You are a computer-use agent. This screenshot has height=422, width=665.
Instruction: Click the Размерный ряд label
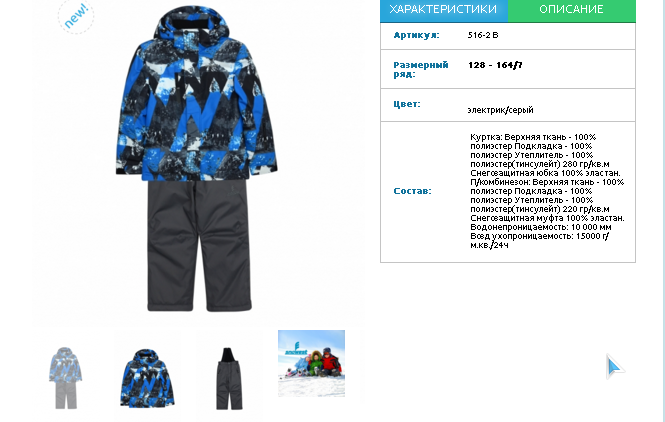click(421, 70)
